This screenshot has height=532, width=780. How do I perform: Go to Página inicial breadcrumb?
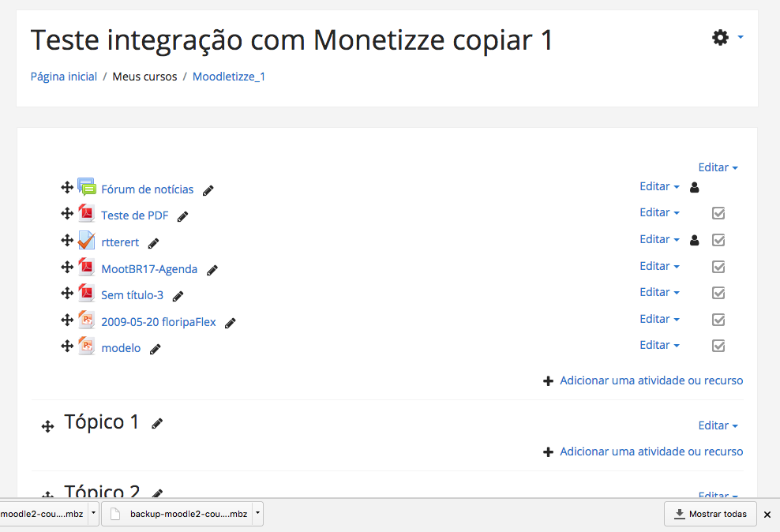pos(64,77)
